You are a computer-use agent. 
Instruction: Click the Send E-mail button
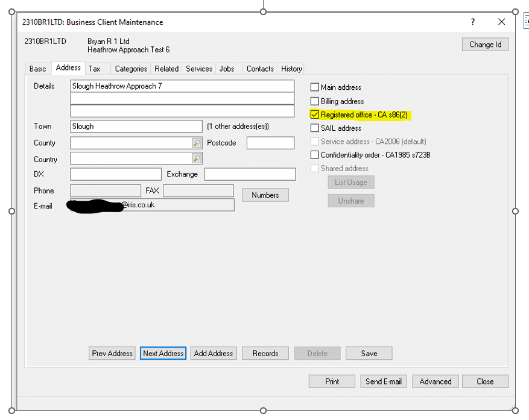(384, 381)
